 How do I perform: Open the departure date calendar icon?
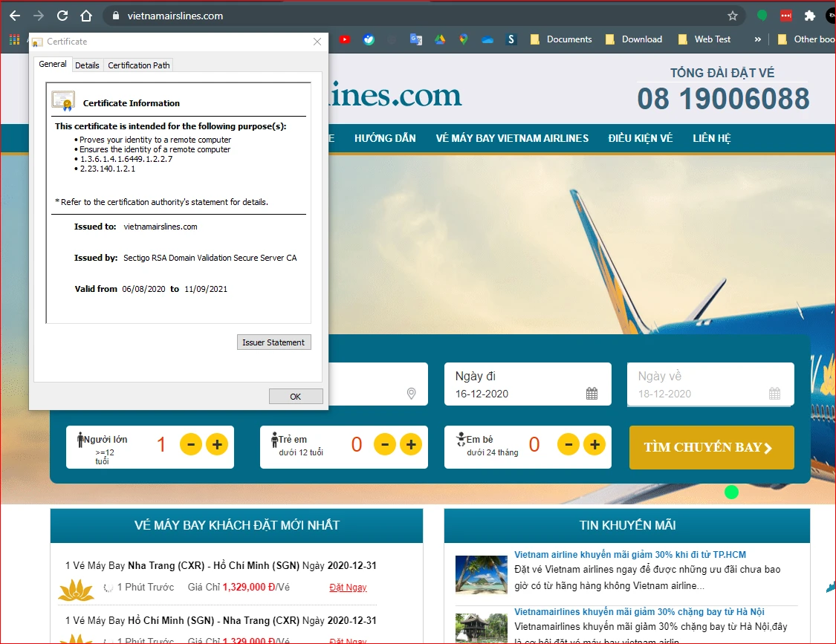[592, 394]
